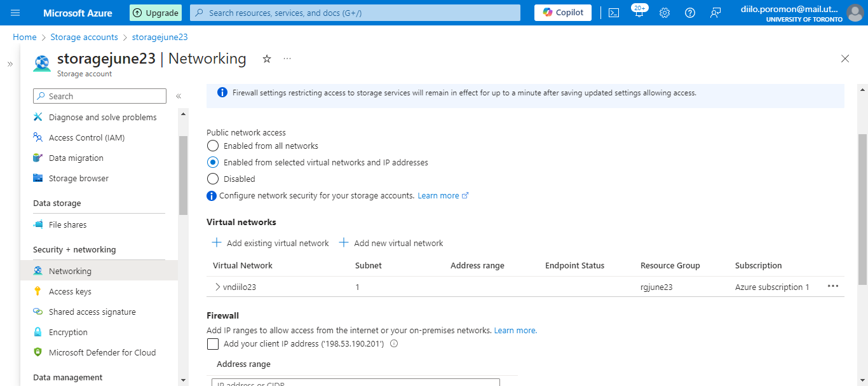Click the info icon beside client IP

[394, 344]
